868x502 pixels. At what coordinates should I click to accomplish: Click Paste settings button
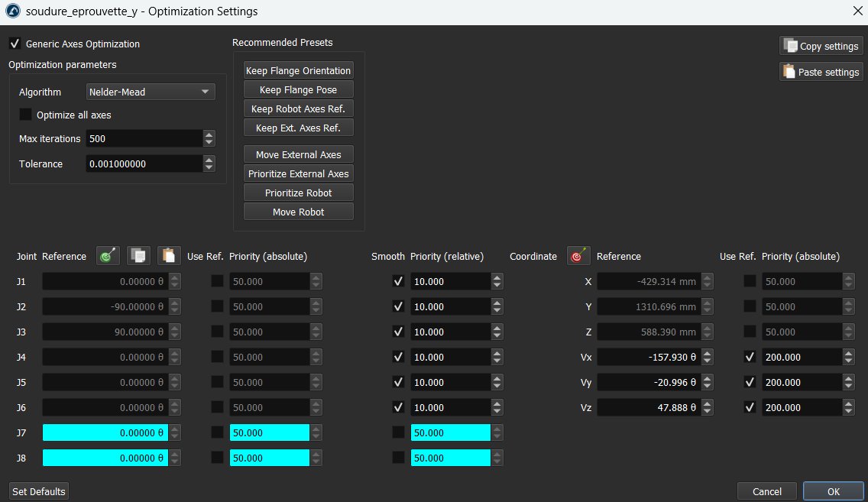821,73
